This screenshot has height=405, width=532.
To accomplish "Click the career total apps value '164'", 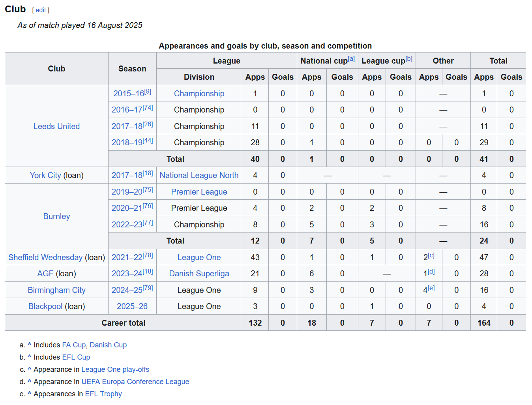I will 484,323.
